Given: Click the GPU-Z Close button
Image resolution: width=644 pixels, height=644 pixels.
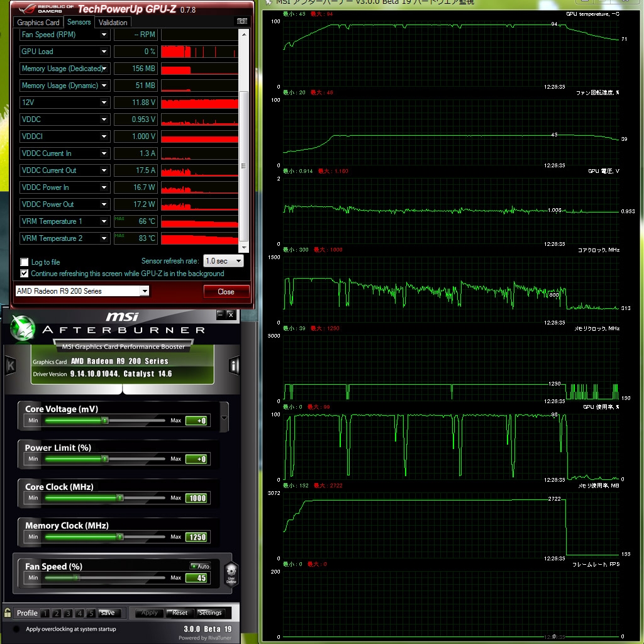Looking at the screenshot, I should [x=226, y=292].
